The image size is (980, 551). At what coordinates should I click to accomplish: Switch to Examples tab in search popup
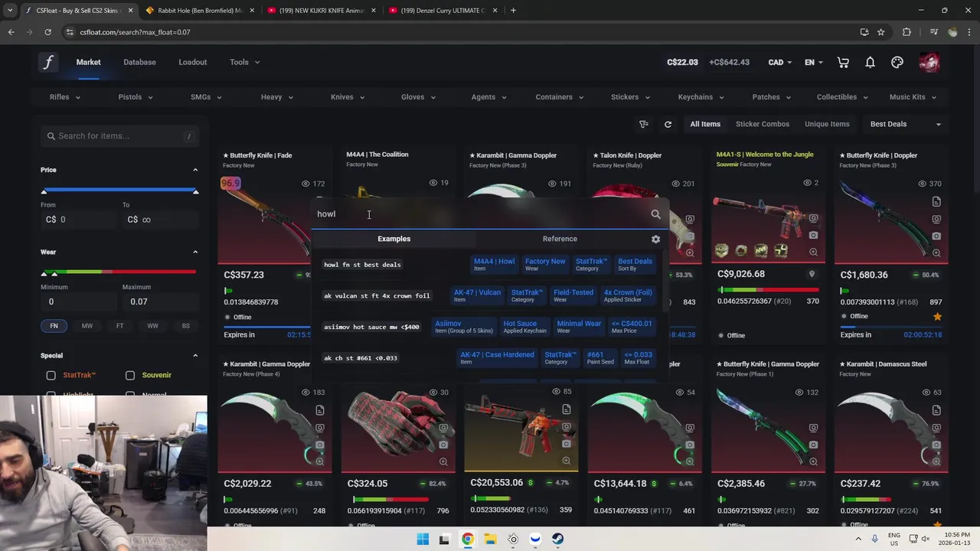[394, 239]
